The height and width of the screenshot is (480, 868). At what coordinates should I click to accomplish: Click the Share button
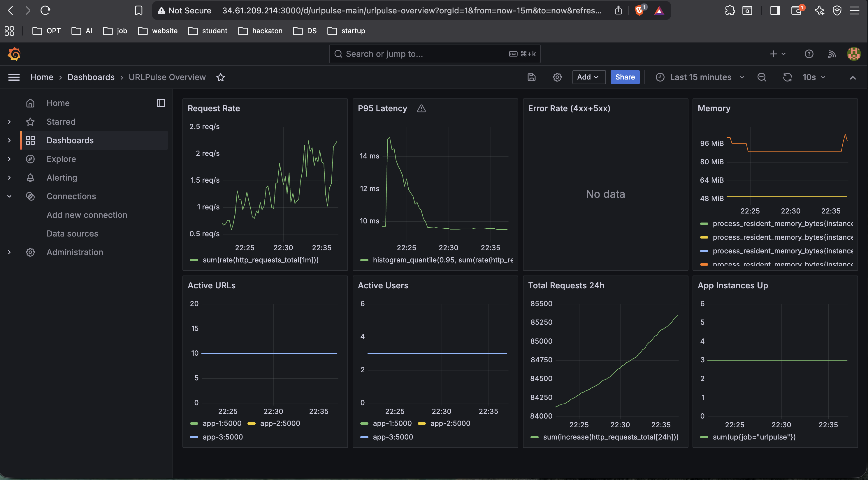[x=625, y=77]
